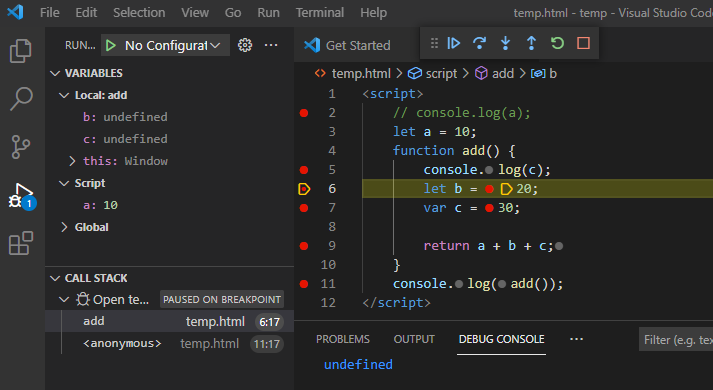The width and height of the screenshot is (713, 390).
Task: Open the Source Control view
Action: coord(20,147)
